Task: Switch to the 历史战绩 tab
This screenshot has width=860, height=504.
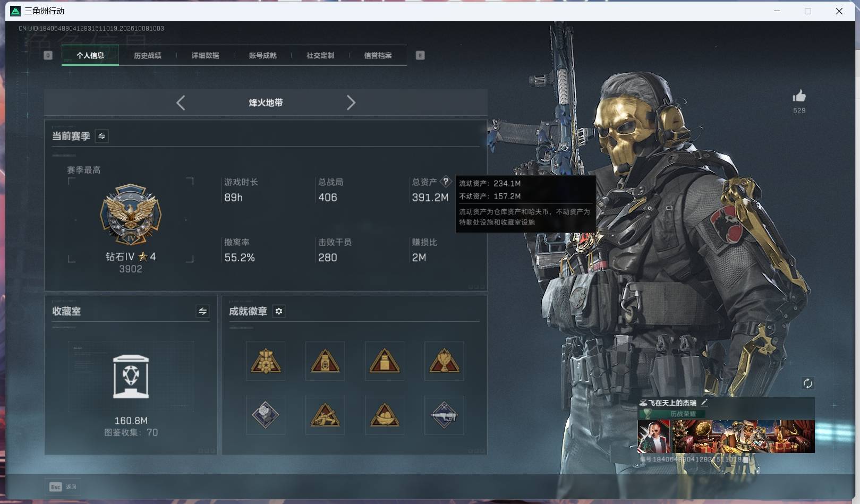Action: coord(148,55)
